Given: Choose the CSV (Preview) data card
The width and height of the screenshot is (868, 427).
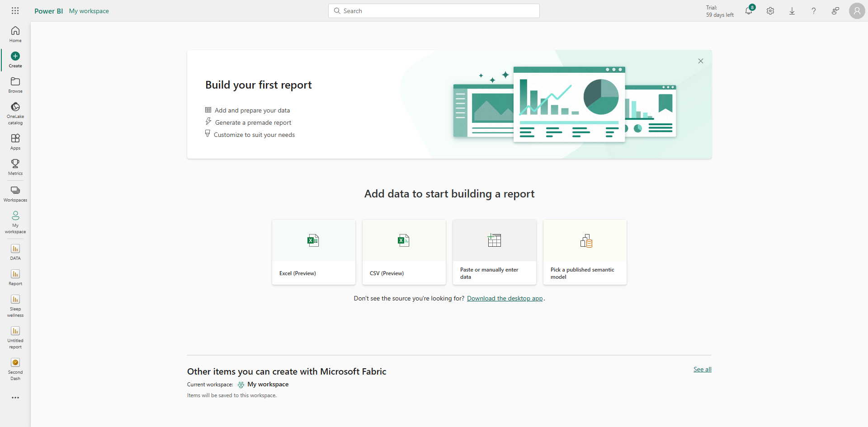Looking at the screenshot, I should click(404, 252).
